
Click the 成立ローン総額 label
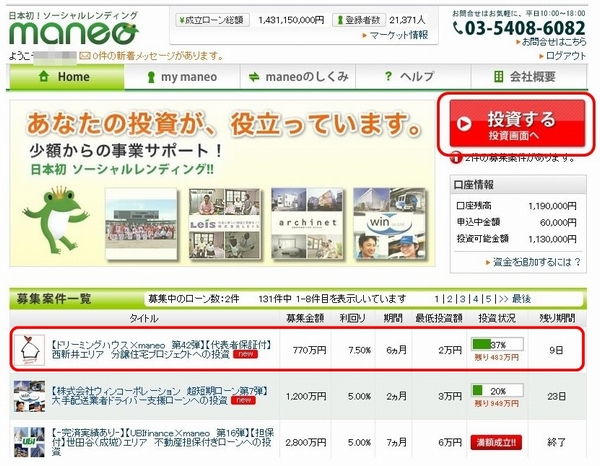click(212, 20)
